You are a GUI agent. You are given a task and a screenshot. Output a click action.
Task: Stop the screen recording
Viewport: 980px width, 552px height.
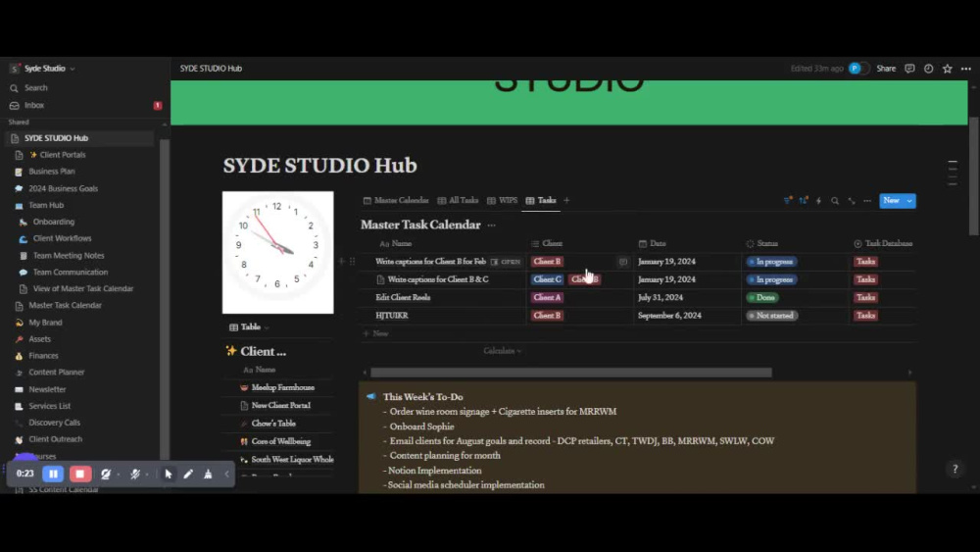[79, 474]
